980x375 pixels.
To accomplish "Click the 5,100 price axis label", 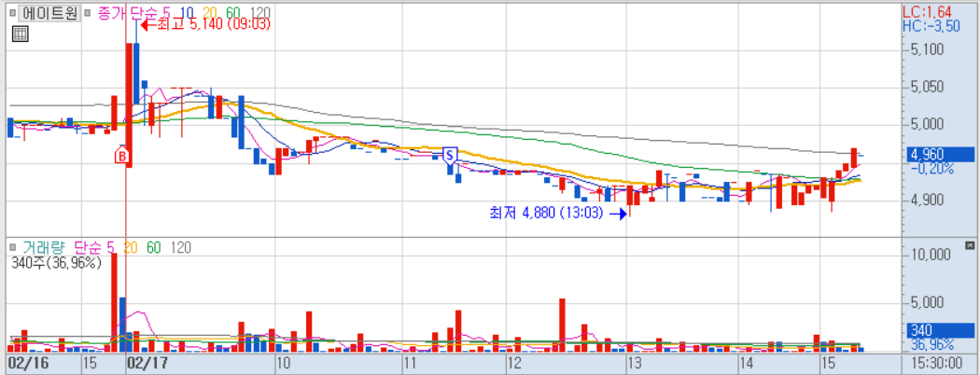I will click(x=927, y=49).
